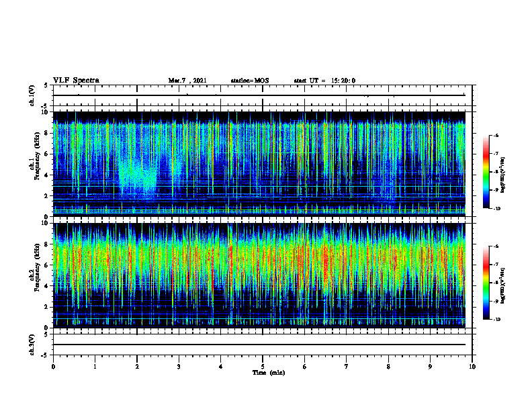
Task: Click the ch.2 spectrogram plot area
Action: point(259,275)
